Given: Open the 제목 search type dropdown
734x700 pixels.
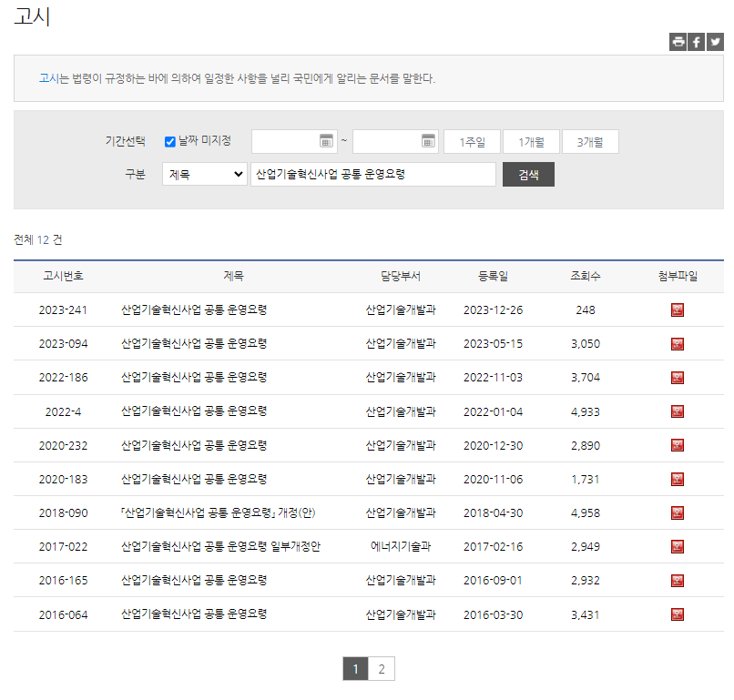Looking at the screenshot, I should coord(205,175).
